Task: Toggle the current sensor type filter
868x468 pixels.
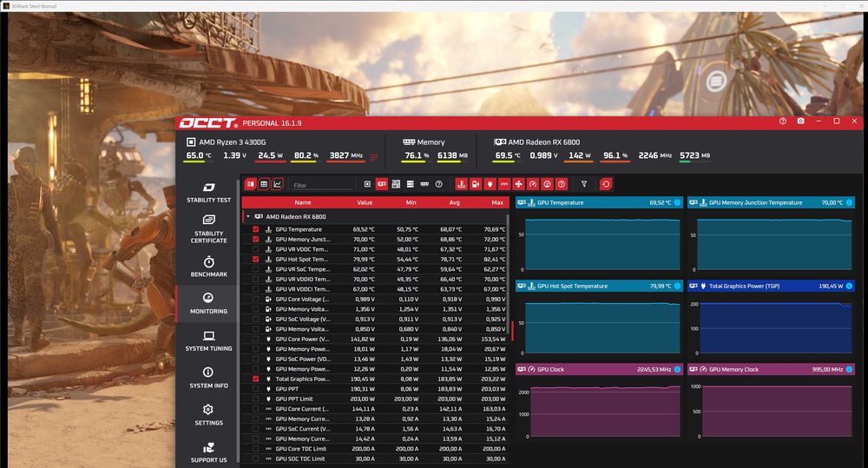Action: 504,184
